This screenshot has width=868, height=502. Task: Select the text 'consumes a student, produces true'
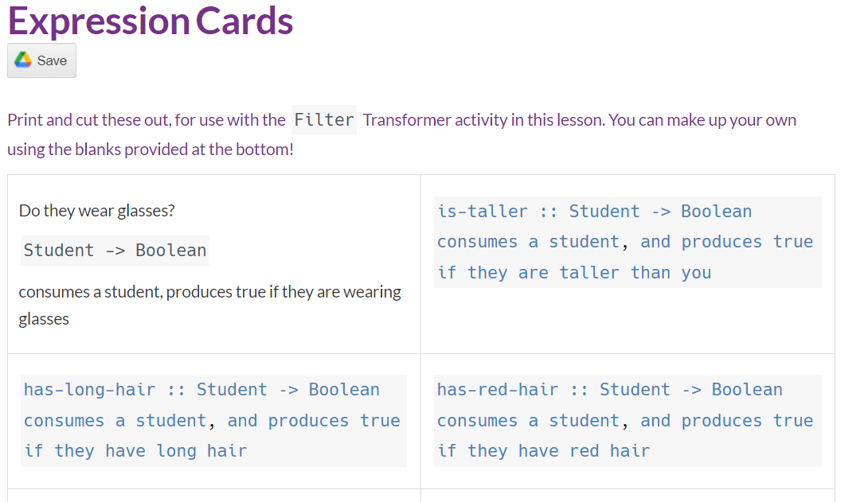pos(209,291)
